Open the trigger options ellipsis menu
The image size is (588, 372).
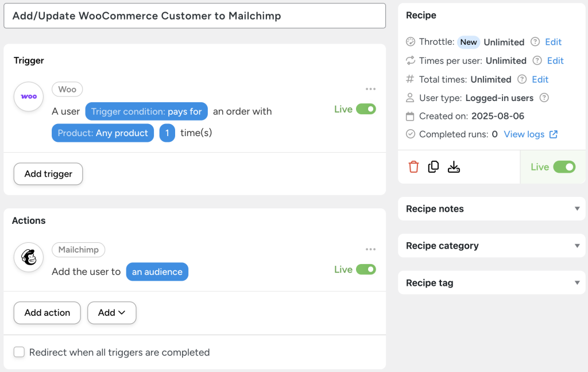(370, 89)
